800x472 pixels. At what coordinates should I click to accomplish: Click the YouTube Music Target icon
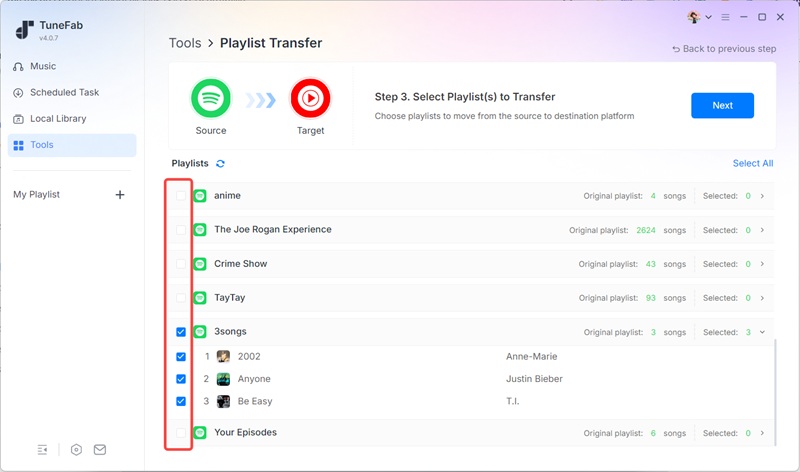[x=310, y=98]
